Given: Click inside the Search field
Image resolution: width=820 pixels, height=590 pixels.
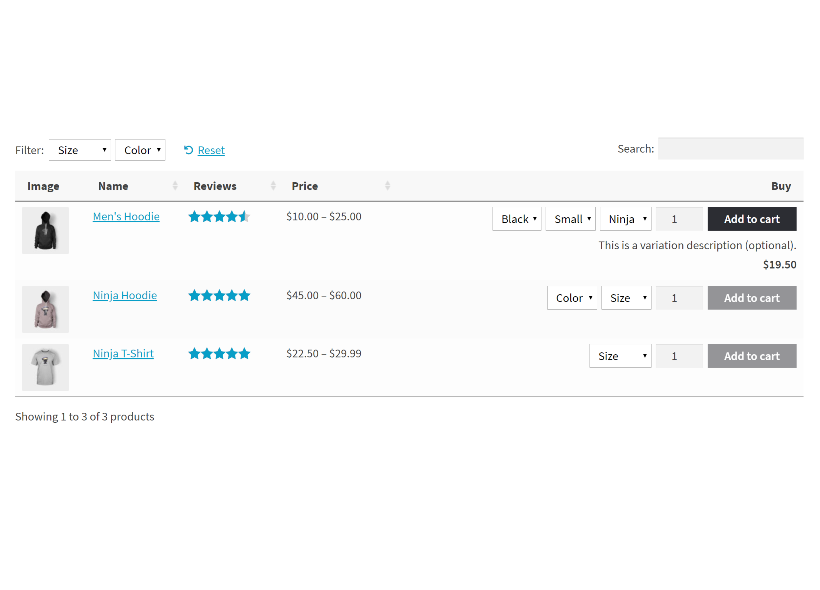Looking at the screenshot, I should [730, 148].
